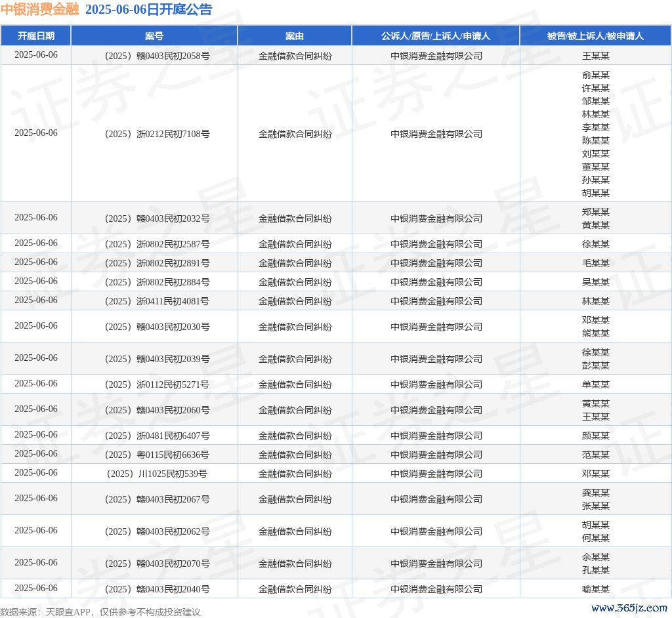Screen dimensions: 672x618
Task: Click case number 赣0403民初2040号
Action: (157, 589)
